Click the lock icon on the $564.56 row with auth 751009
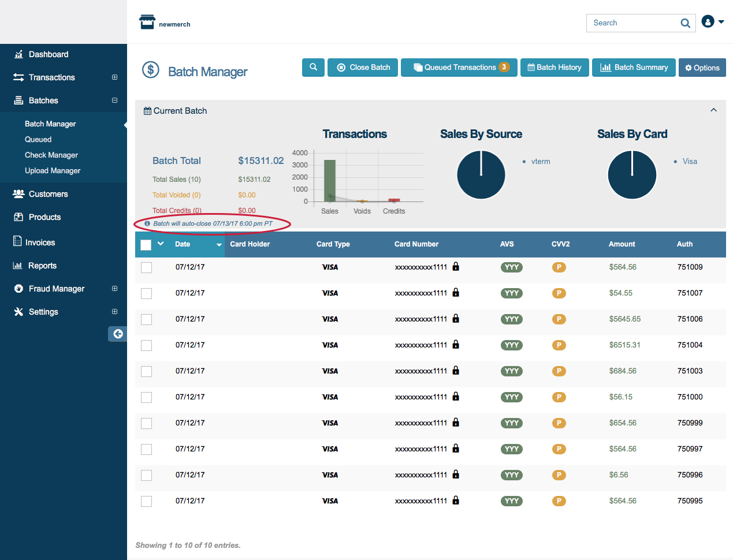The height and width of the screenshot is (560, 733). pos(456,267)
